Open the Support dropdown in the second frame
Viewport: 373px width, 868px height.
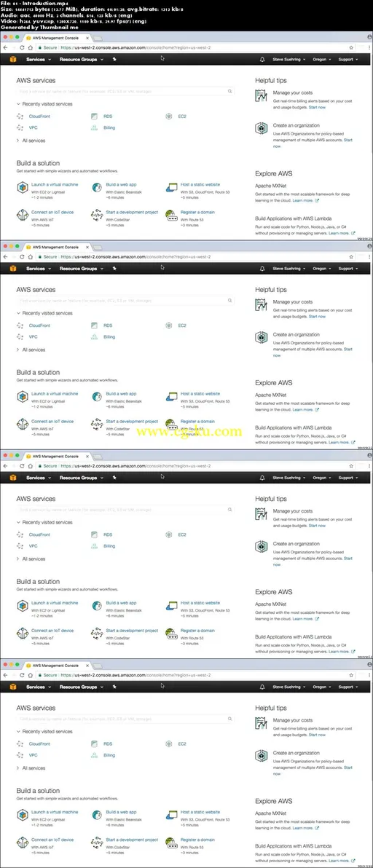click(x=348, y=269)
